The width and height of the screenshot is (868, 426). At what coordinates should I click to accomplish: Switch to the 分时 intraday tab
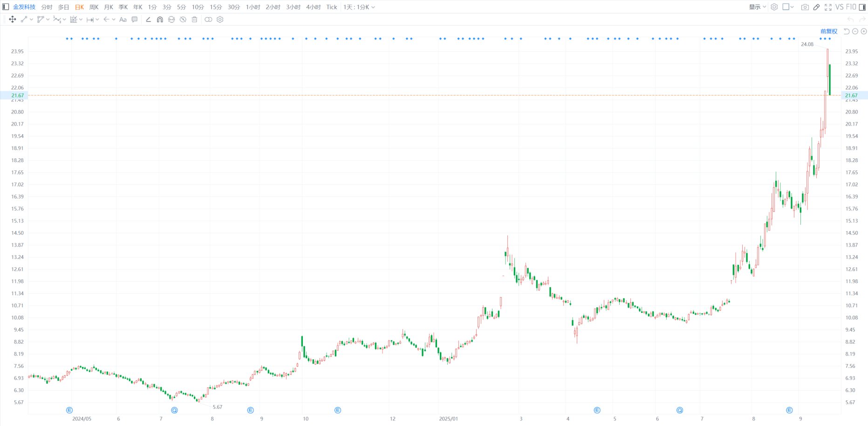pyautogui.click(x=47, y=7)
